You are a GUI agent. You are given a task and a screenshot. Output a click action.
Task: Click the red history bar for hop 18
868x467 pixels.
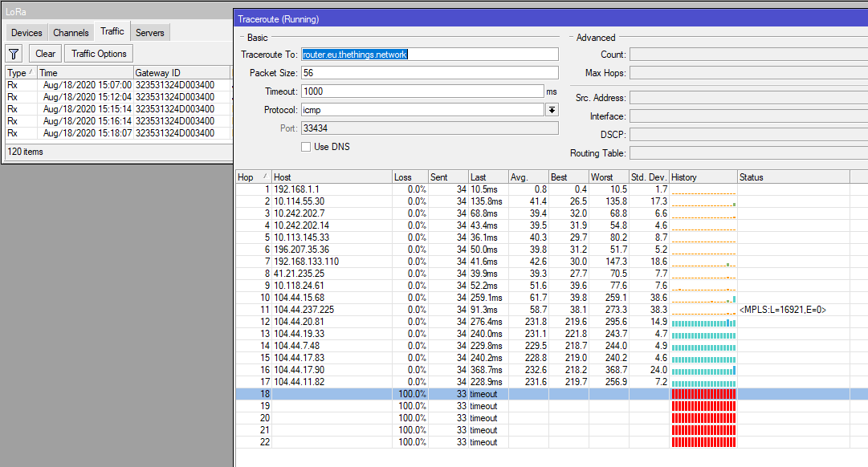[703, 394]
